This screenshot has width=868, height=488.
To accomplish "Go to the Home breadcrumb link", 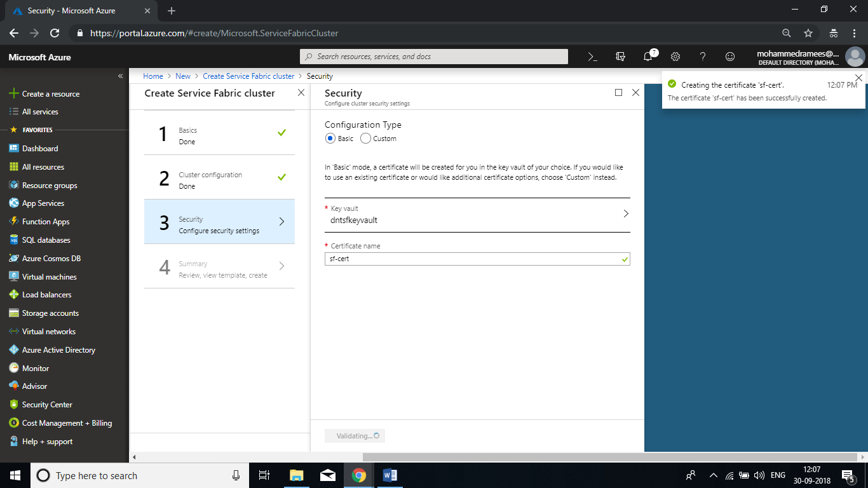I will coord(153,76).
